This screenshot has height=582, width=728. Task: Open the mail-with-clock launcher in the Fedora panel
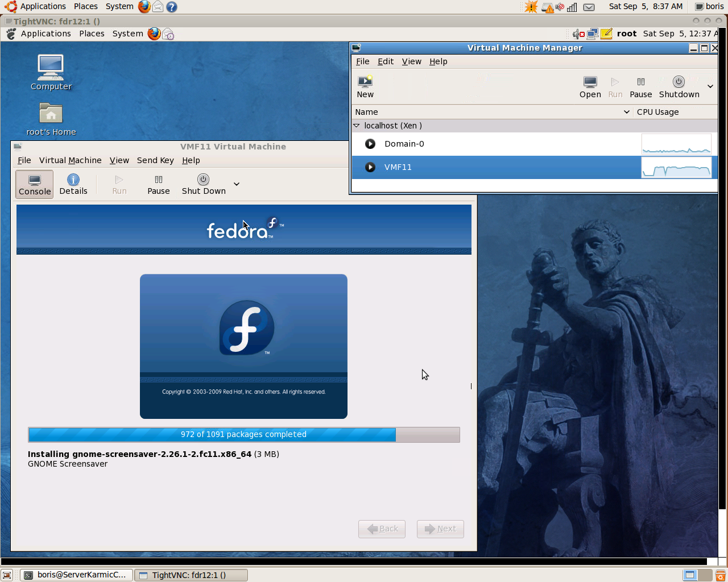168,34
